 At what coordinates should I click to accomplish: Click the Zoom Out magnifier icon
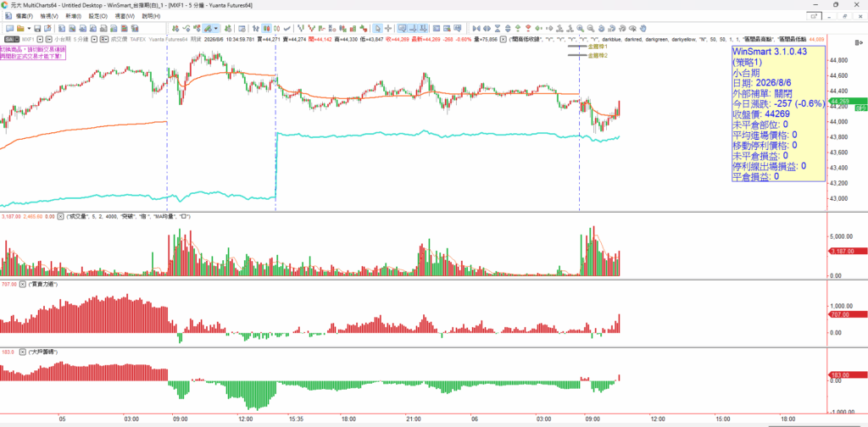[590, 28]
